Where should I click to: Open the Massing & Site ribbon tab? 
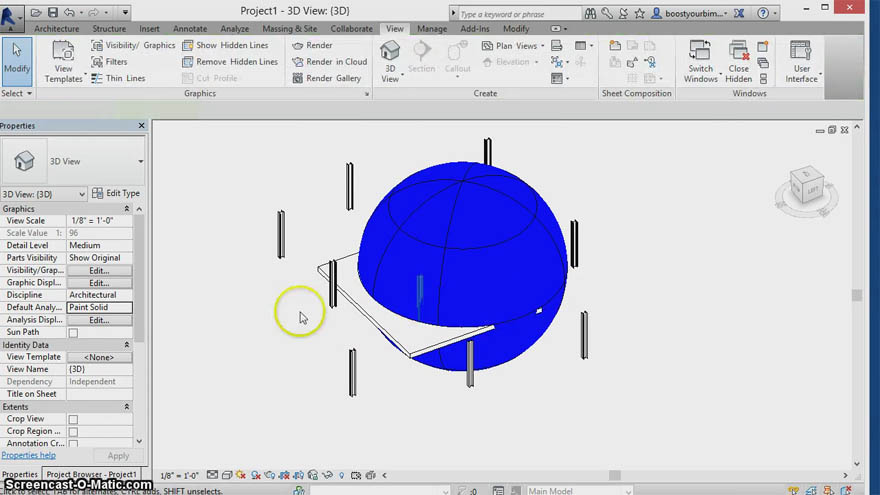click(290, 29)
